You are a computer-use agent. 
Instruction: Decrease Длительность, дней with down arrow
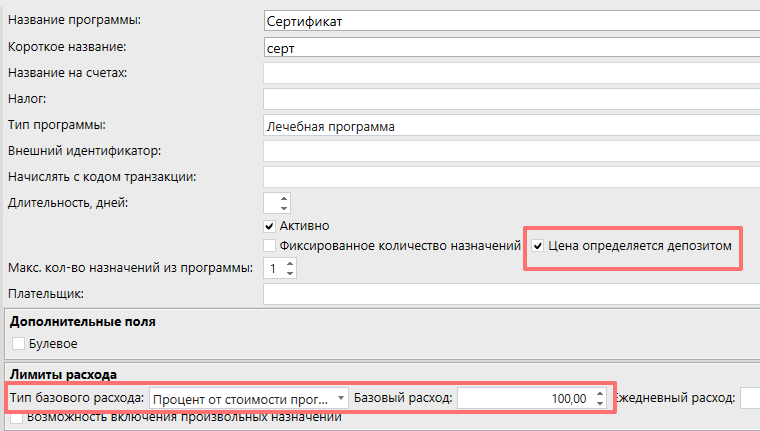click(283, 209)
